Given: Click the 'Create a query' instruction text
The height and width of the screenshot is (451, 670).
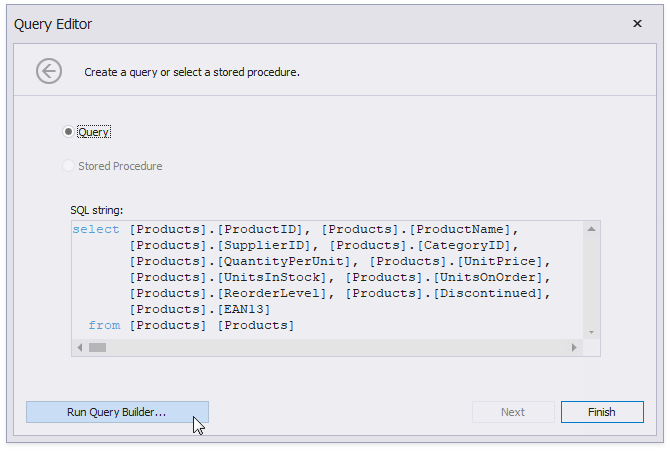Looking at the screenshot, I should [x=192, y=72].
